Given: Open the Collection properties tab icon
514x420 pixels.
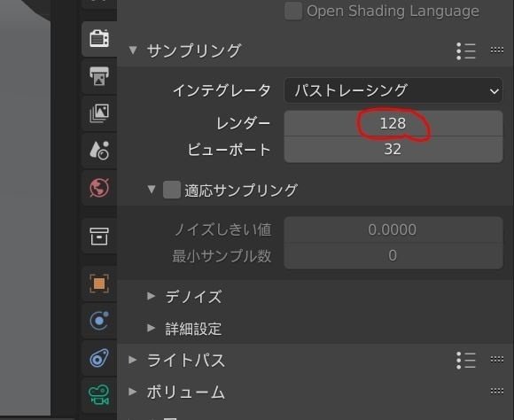Looking at the screenshot, I should [x=99, y=236].
